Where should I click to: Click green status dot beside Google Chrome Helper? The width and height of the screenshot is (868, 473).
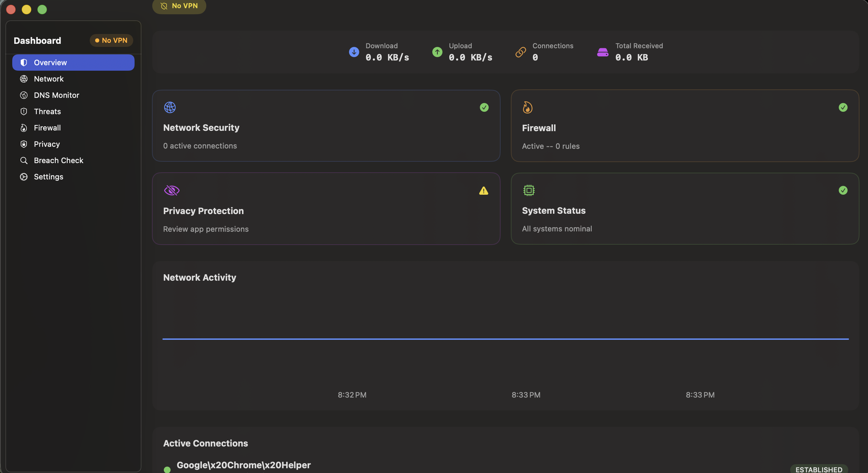[x=167, y=470]
